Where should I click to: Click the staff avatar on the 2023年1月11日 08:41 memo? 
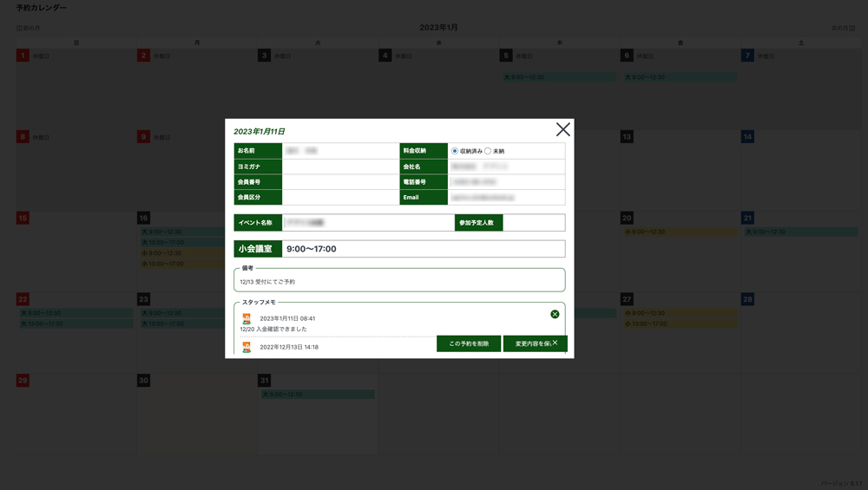[x=247, y=318]
